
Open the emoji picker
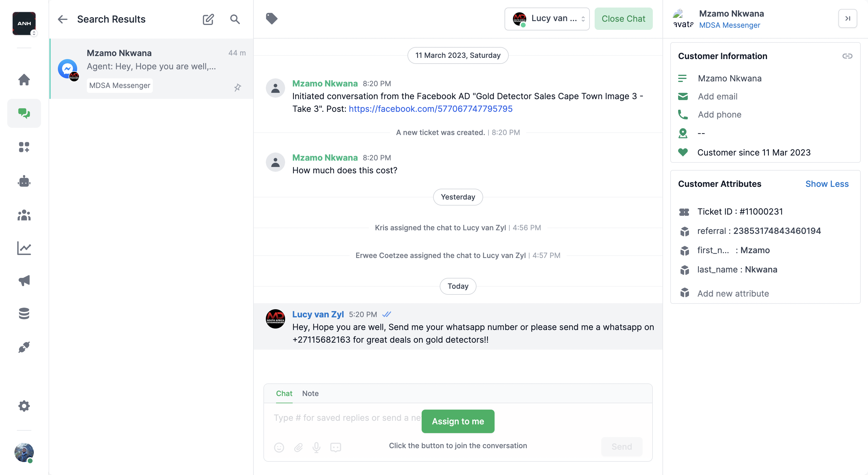coord(279,447)
